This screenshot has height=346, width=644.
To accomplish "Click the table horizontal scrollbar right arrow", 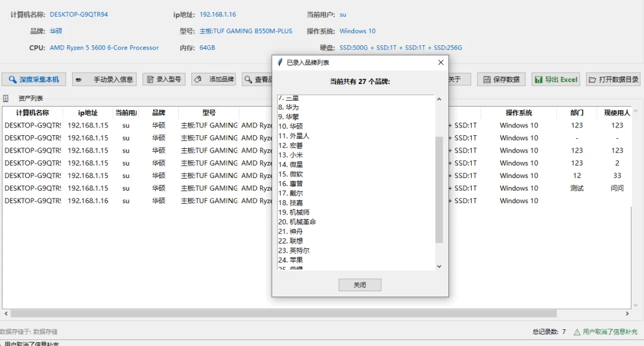I will pos(627,314).
